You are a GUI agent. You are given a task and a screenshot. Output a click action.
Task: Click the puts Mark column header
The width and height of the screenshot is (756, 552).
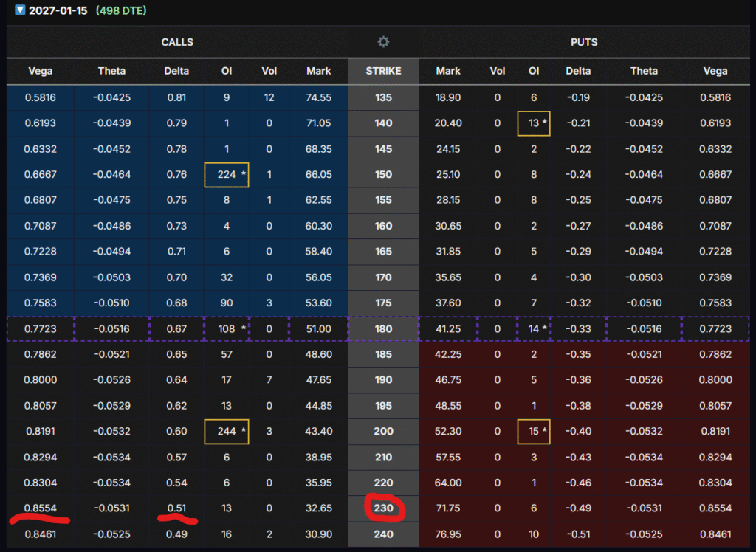[x=448, y=71]
